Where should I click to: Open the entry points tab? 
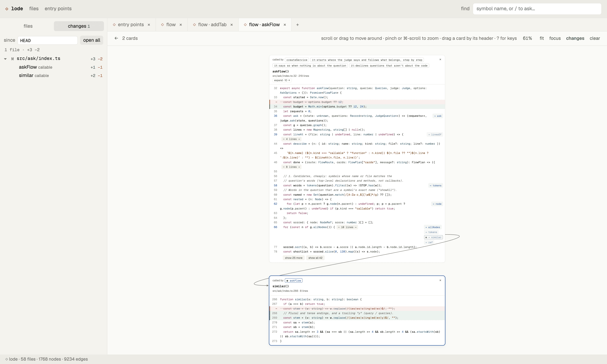[x=131, y=25]
